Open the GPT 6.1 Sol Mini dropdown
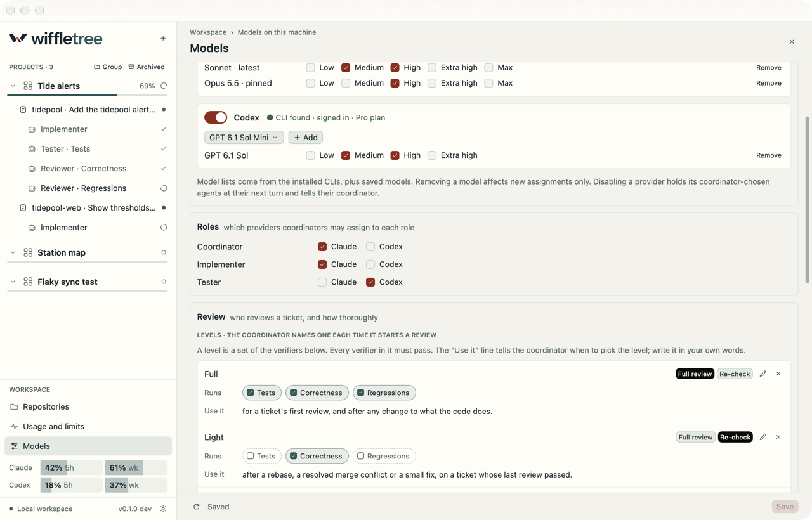This screenshot has height=520, width=812. tap(244, 137)
